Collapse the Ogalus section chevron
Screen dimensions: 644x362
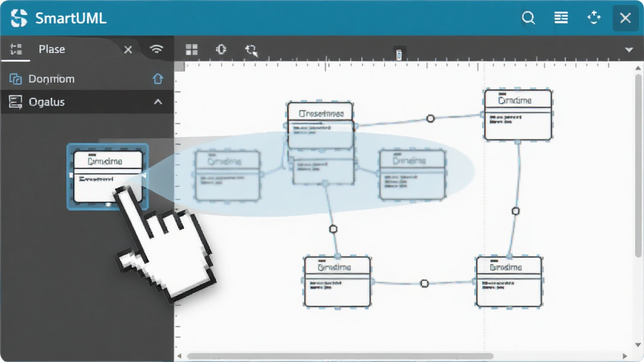[x=158, y=102]
